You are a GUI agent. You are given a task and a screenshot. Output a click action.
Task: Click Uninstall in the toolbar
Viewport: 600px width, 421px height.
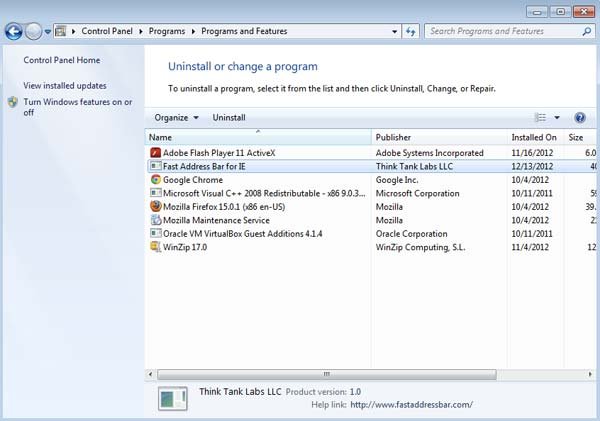229,117
